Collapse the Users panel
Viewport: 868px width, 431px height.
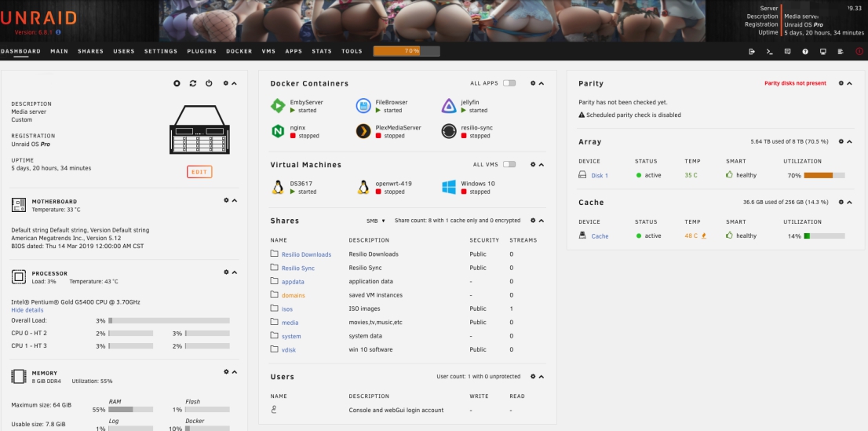542,377
